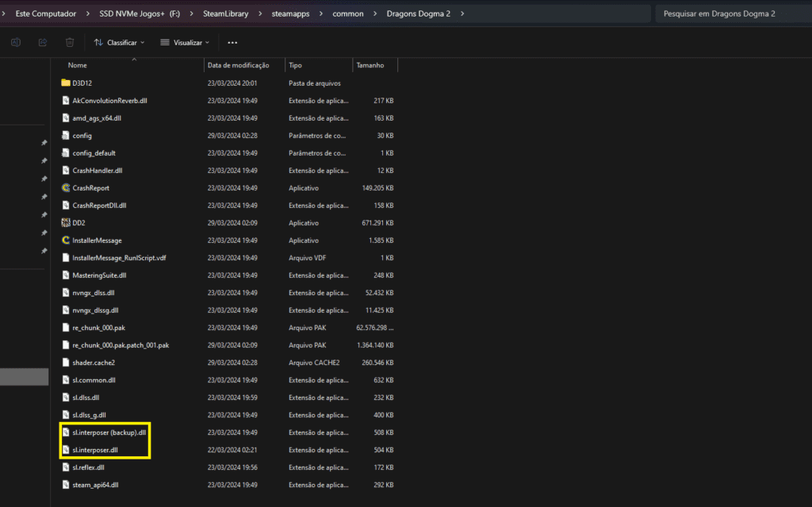This screenshot has height=507, width=812.
Task: Click the sl.common.dll file icon
Action: pyautogui.click(x=66, y=380)
